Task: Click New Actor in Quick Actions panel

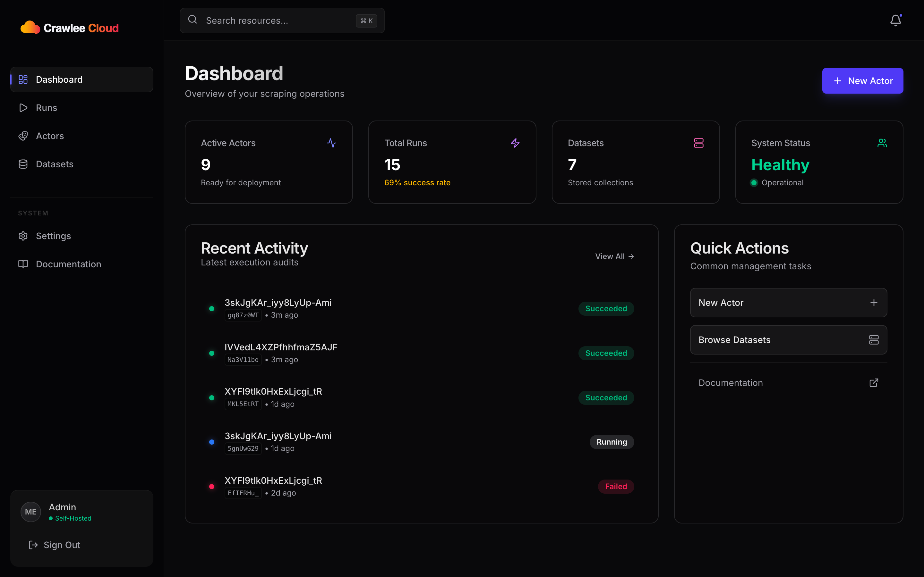Action: [x=788, y=303]
